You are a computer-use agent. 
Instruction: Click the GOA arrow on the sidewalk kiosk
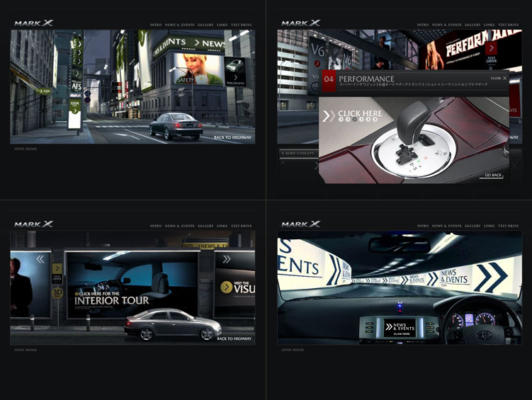tap(74, 111)
